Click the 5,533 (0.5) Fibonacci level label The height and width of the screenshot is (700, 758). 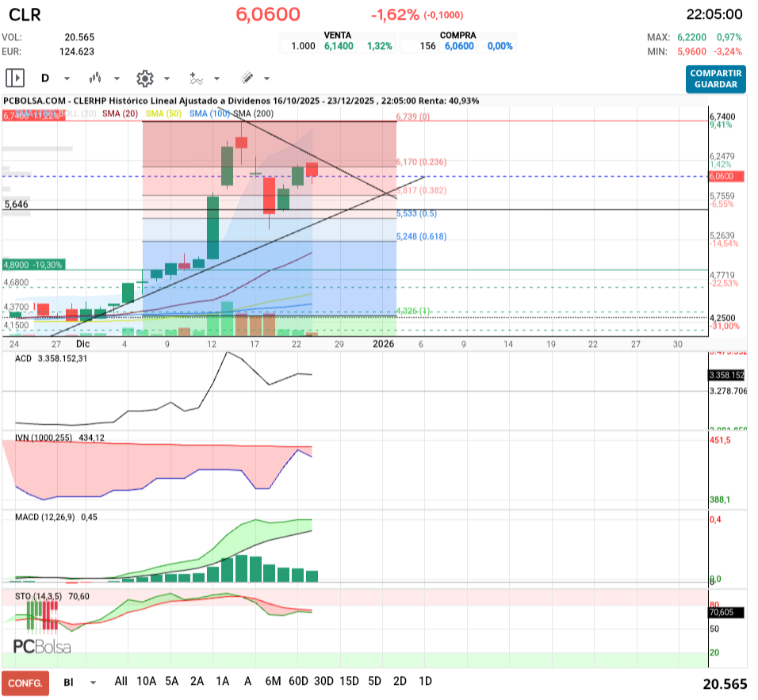[416, 213]
